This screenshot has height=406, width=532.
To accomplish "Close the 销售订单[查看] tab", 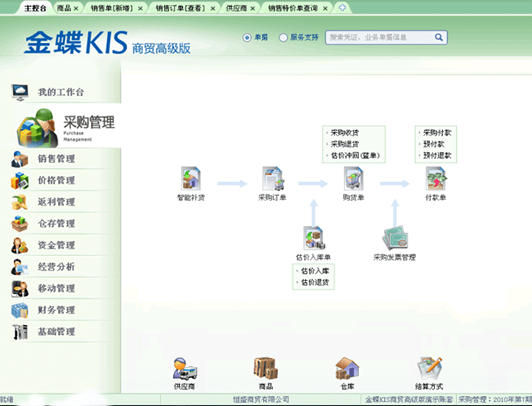I will tap(213, 8).
